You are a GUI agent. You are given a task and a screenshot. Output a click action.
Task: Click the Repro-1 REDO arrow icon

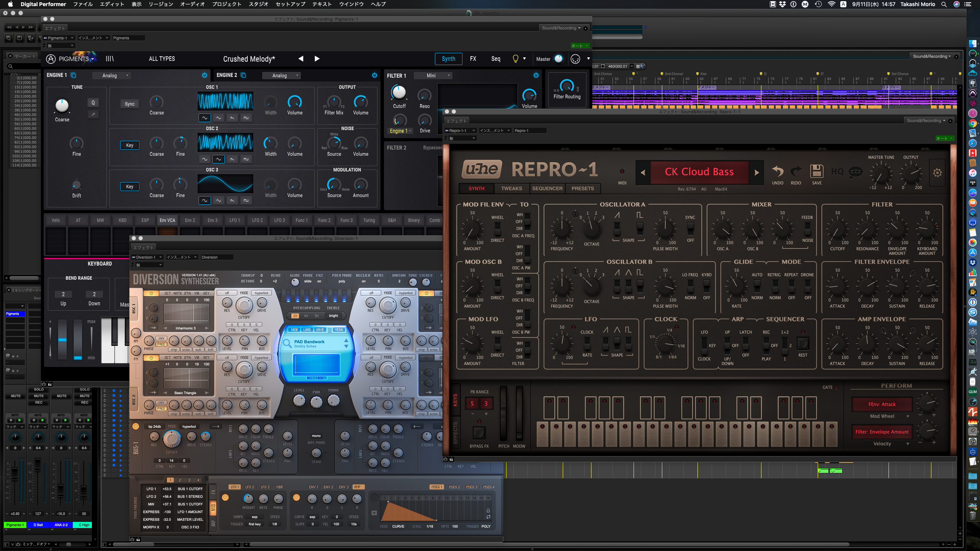point(796,171)
